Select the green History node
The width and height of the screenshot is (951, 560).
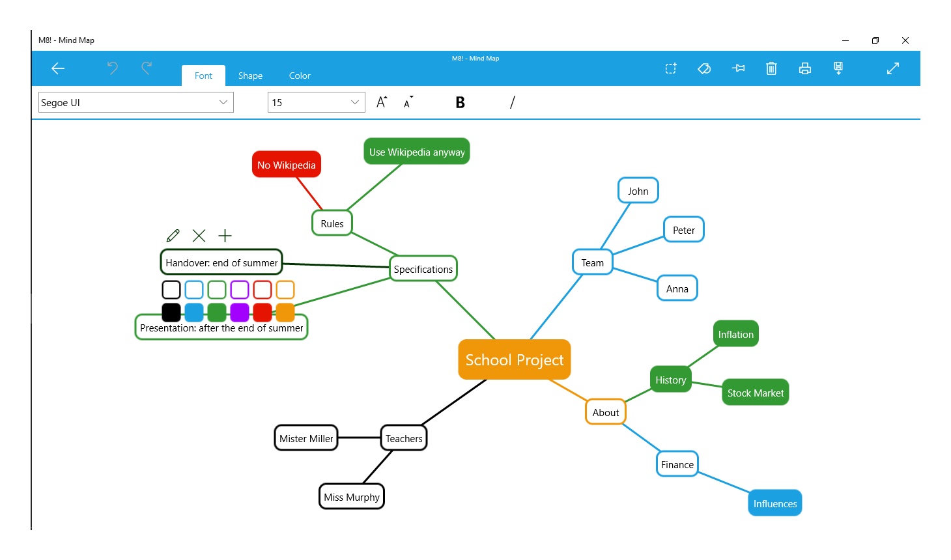point(671,380)
